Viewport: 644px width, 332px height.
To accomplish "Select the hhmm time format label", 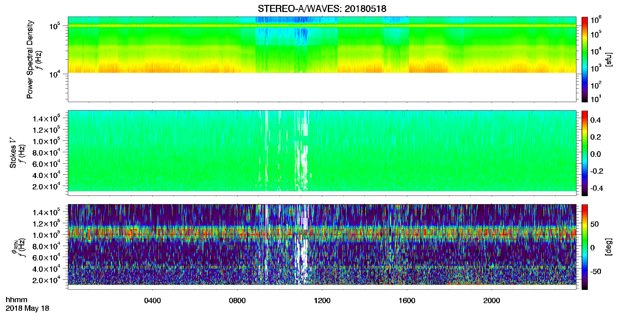I will click(17, 300).
